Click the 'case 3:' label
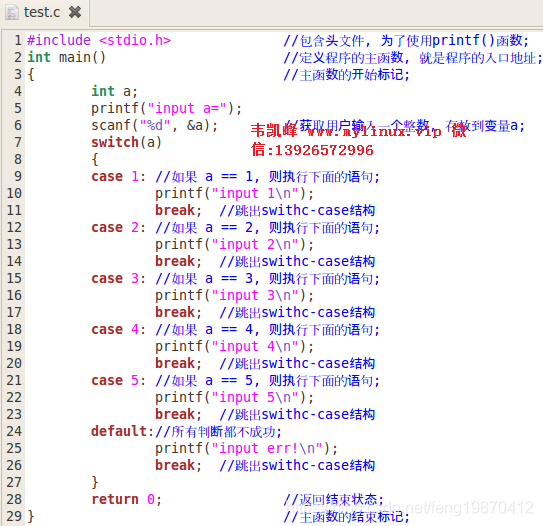Image resolution: width=543 pixels, height=526 pixels. [119, 278]
